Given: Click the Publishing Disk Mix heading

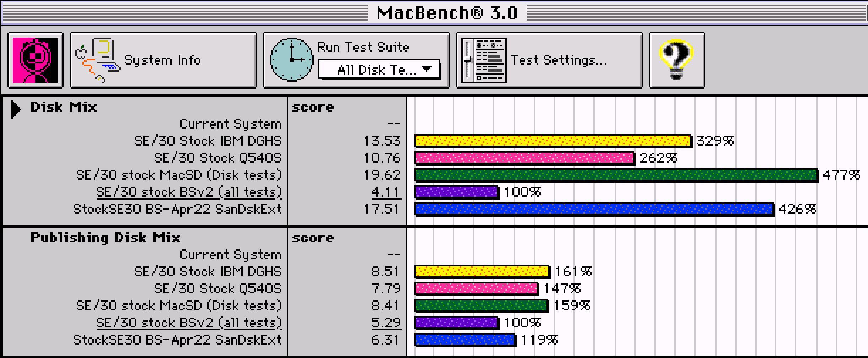Looking at the screenshot, I should pyautogui.click(x=105, y=237).
